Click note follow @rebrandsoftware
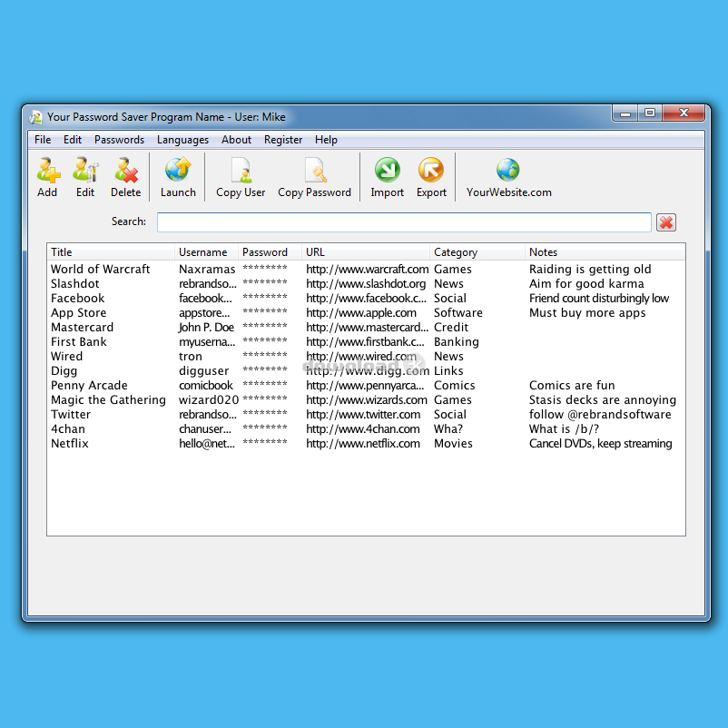Image resolution: width=728 pixels, height=728 pixels. coord(600,414)
